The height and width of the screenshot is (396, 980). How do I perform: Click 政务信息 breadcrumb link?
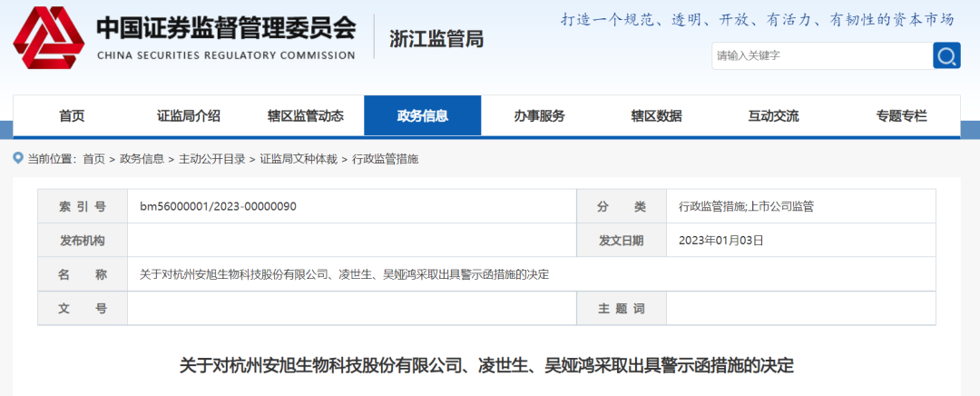pos(142,159)
